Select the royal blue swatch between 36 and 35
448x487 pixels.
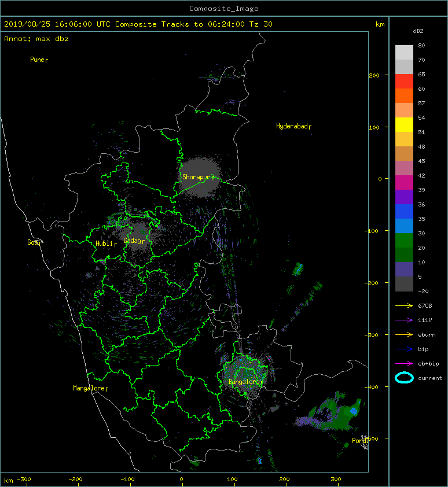(404, 212)
